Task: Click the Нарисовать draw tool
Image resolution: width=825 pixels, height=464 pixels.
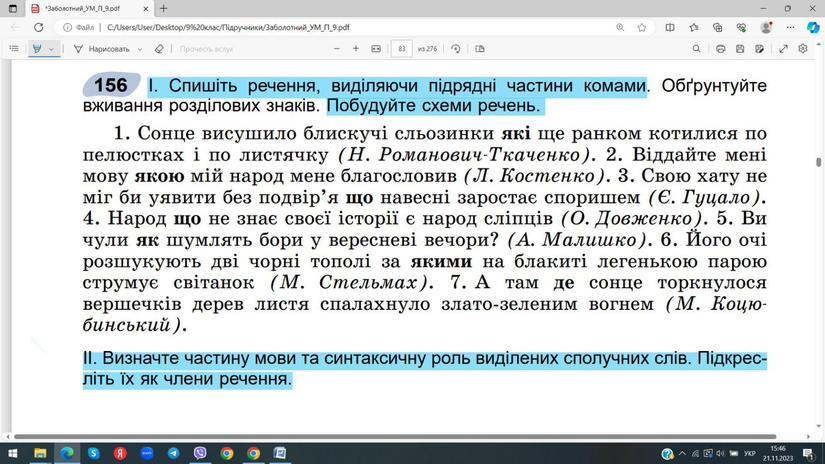Action: pyautogui.click(x=102, y=48)
